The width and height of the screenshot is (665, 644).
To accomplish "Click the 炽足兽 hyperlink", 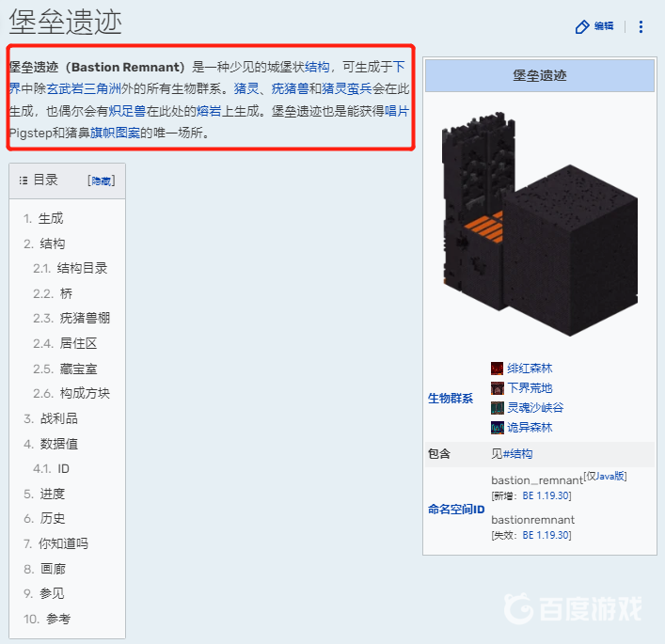I will click(x=127, y=111).
